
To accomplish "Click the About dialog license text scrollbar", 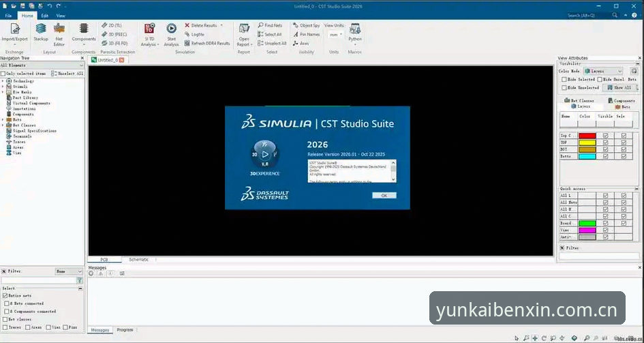I will (393, 171).
